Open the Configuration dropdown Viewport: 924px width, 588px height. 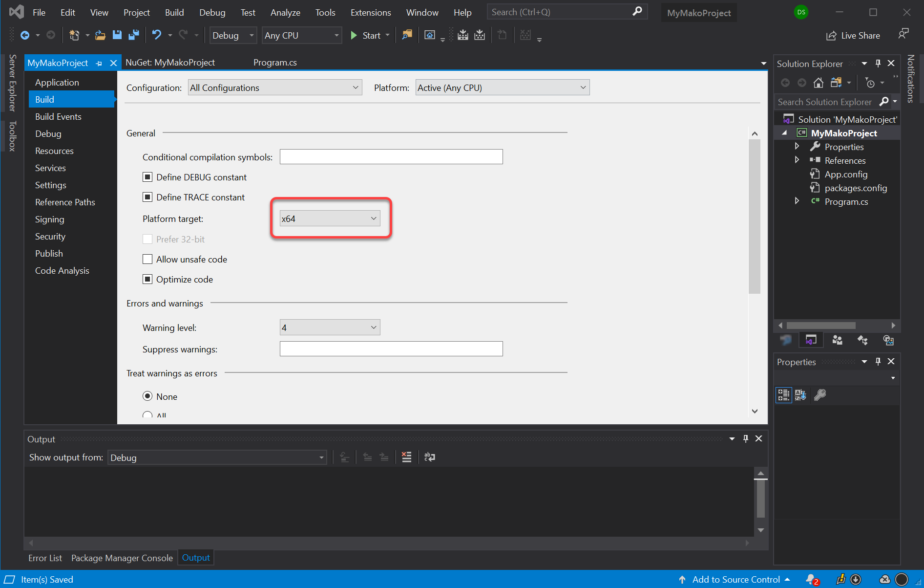pyautogui.click(x=274, y=87)
